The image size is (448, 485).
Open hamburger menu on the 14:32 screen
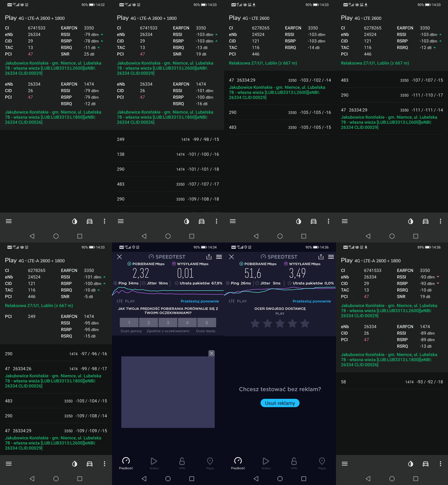(9, 221)
